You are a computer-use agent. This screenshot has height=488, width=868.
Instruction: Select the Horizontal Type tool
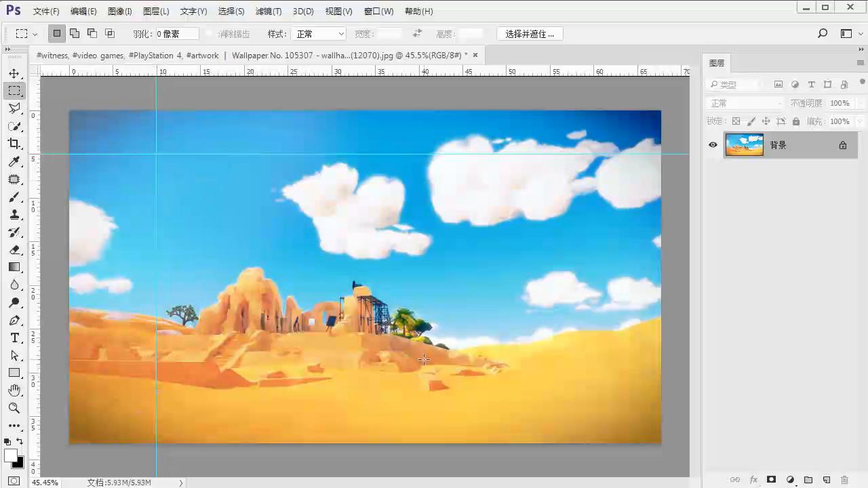coord(14,338)
